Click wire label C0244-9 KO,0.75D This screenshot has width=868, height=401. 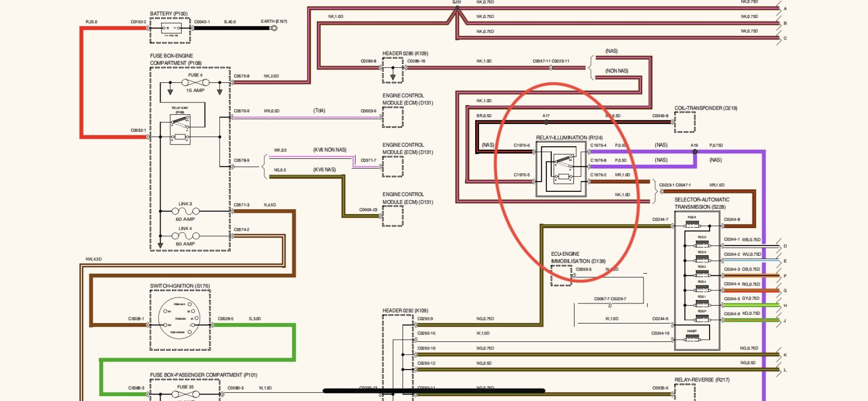click(742, 314)
